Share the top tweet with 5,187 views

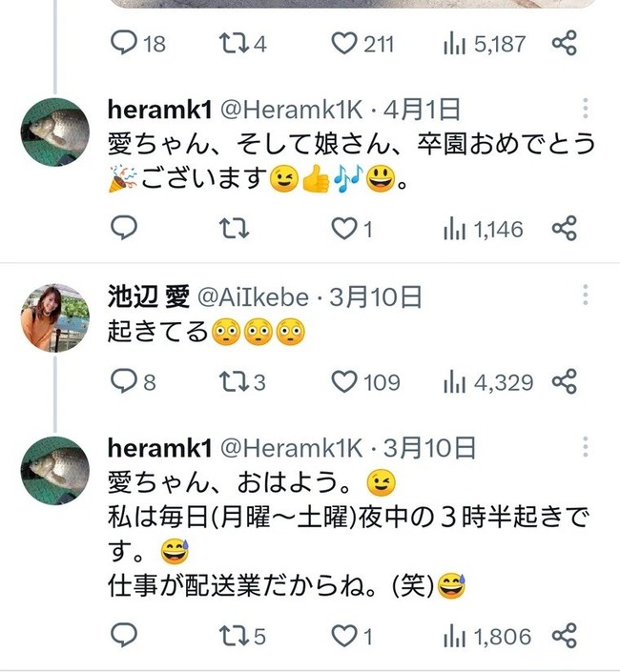pos(565,43)
